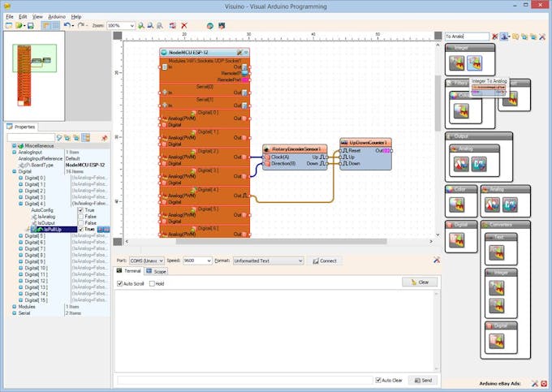Click the Save icon in the toolbar
Image resolution: width=552 pixels, height=392 pixels.
coord(30,25)
